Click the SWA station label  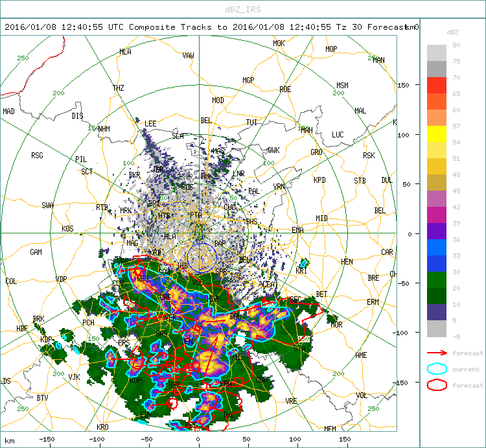pyautogui.click(x=48, y=206)
